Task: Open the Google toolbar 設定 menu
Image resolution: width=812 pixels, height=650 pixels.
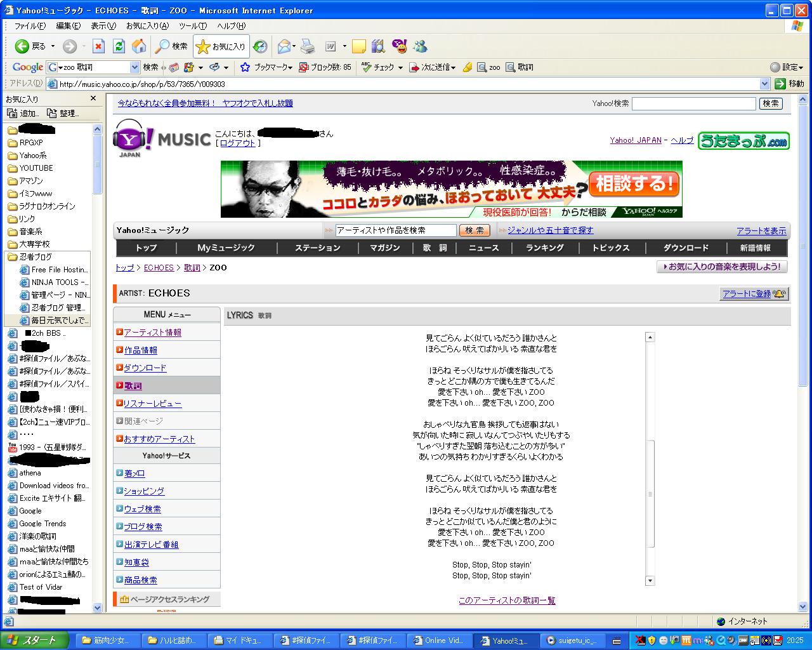Action: 787,67
